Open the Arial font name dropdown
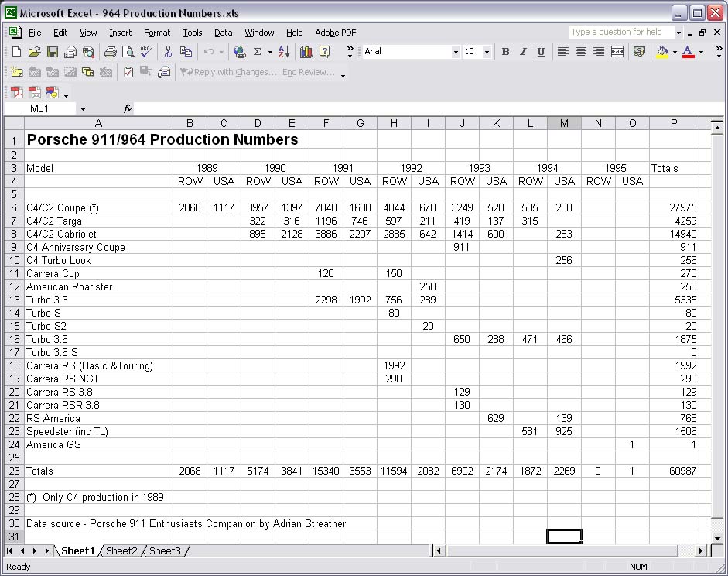728x576 pixels. [456, 52]
